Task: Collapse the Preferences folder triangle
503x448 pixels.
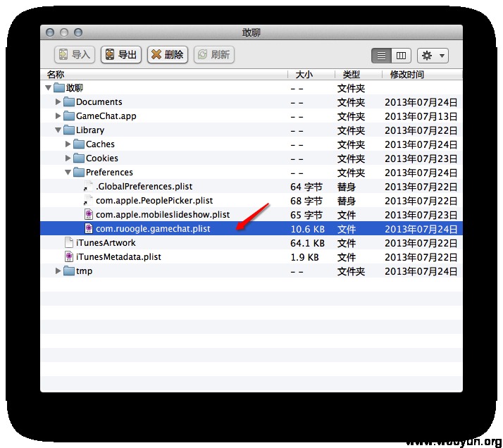Action: (x=68, y=172)
